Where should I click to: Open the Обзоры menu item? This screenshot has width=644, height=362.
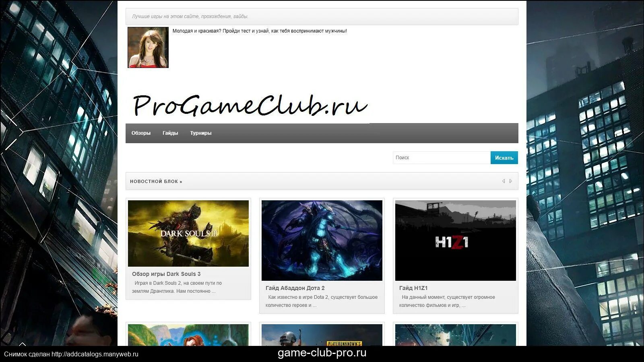[141, 133]
